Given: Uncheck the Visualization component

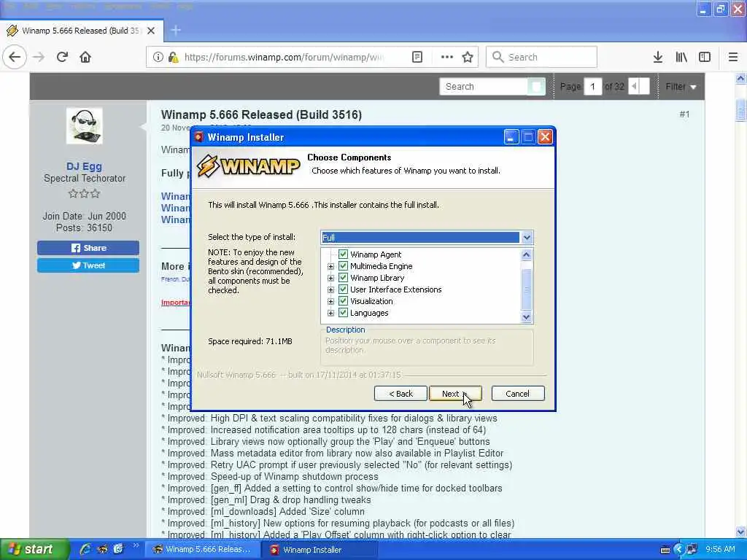Looking at the screenshot, I should coord(343,301).
